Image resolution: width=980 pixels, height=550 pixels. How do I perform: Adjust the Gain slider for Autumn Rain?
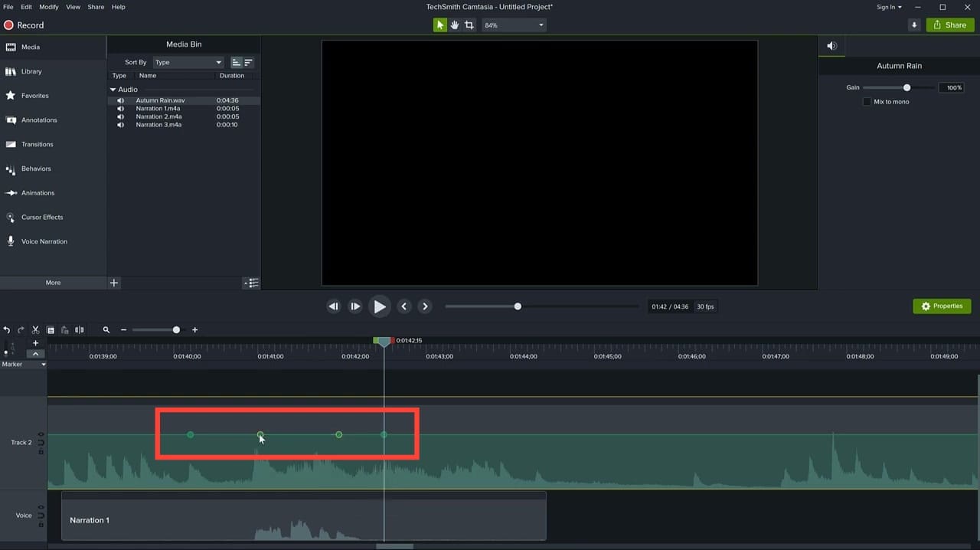pos(906,87)
